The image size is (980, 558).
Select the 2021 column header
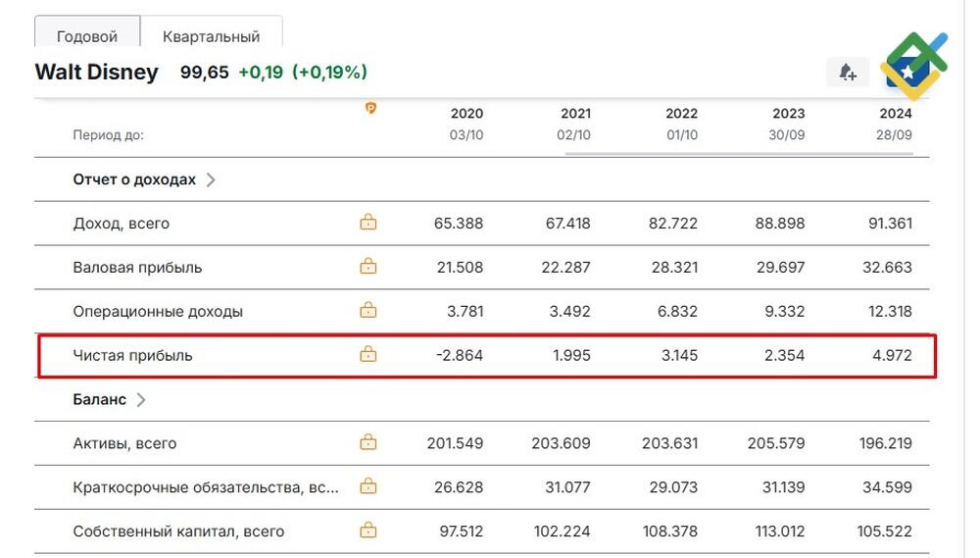[575, 113]
